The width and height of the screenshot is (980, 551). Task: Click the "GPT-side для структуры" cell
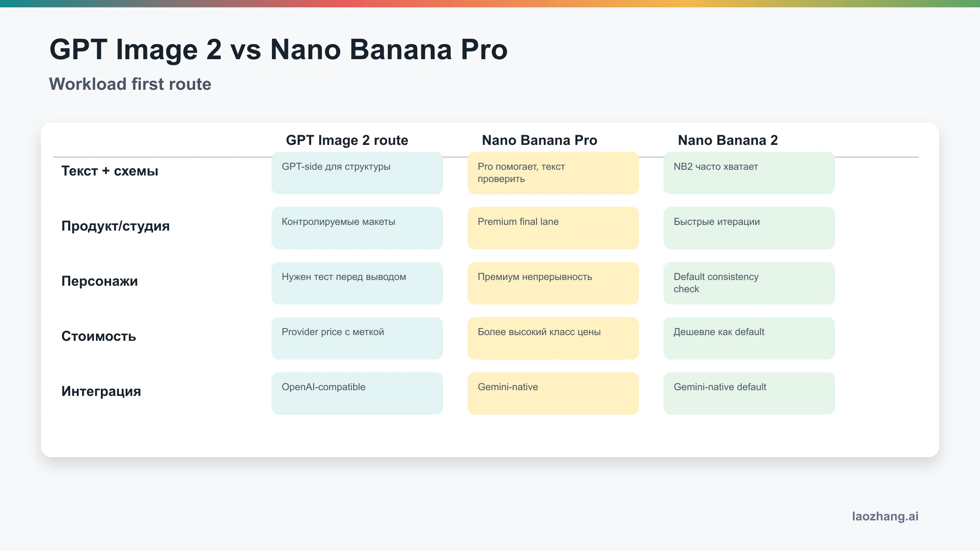[357, 173]
